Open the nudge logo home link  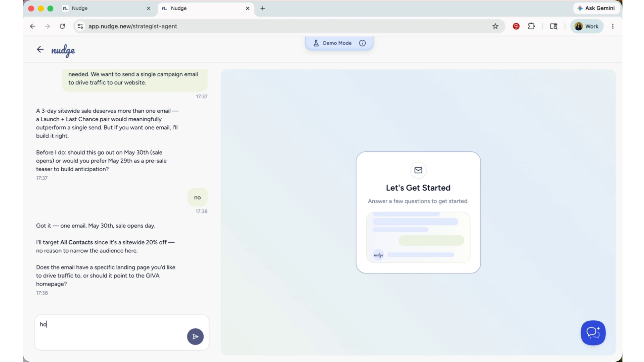coord(63,51)
